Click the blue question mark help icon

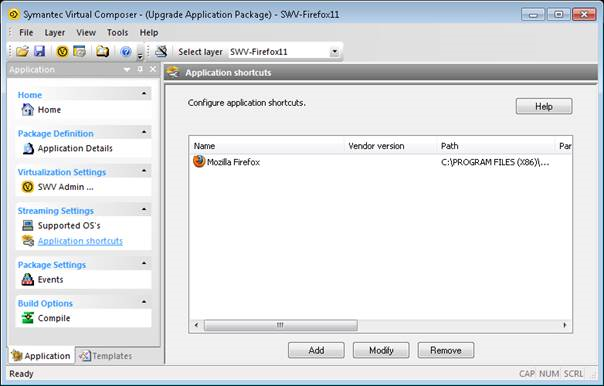pyautogui.click(x=126, y=51)
